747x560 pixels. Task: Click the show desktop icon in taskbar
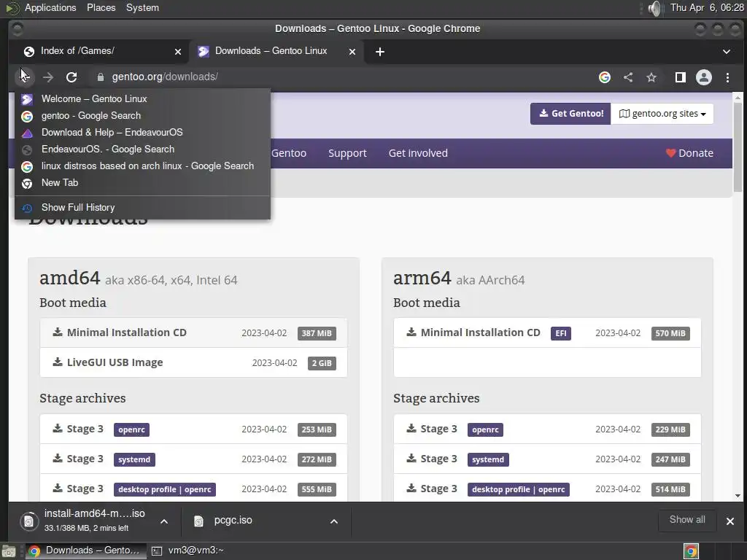click(x=9, y=551)
